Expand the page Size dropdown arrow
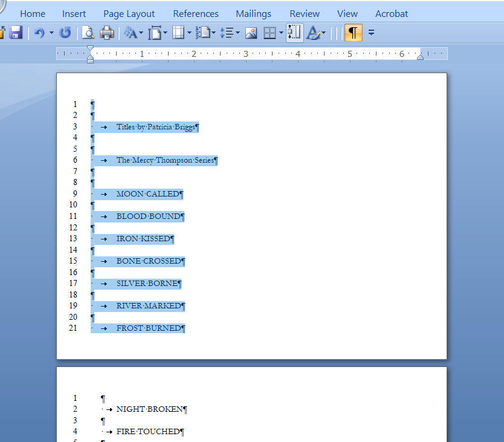Screen dimensions: 504x442 click(x=165, y=33)
